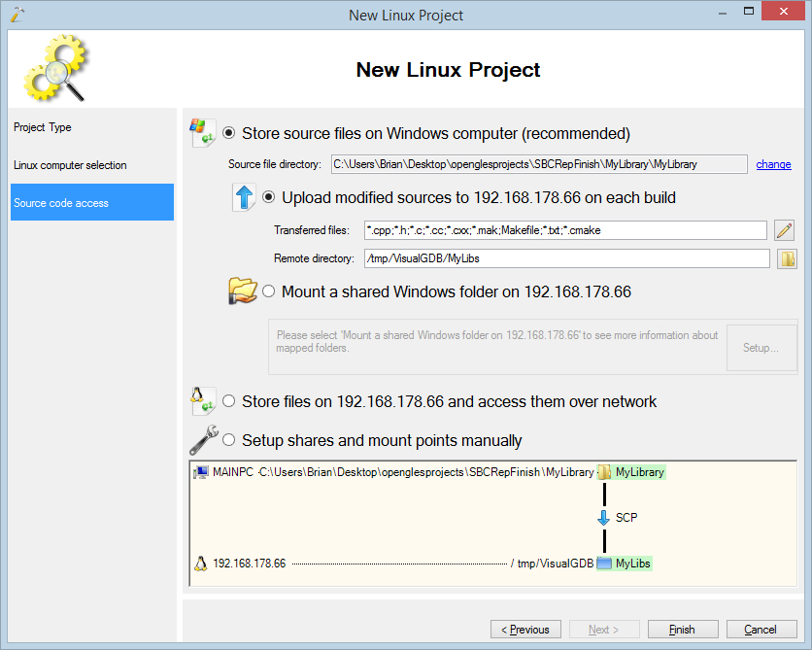This screenshot has width=812, height=650.
Task: Select Upload modified sources on each build
Action: (x=268, y=197)
